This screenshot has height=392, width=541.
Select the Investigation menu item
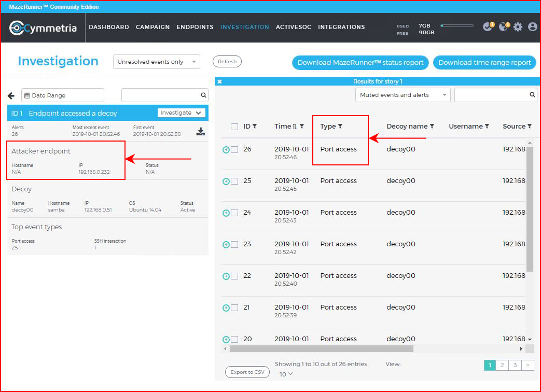coord(245,27)
